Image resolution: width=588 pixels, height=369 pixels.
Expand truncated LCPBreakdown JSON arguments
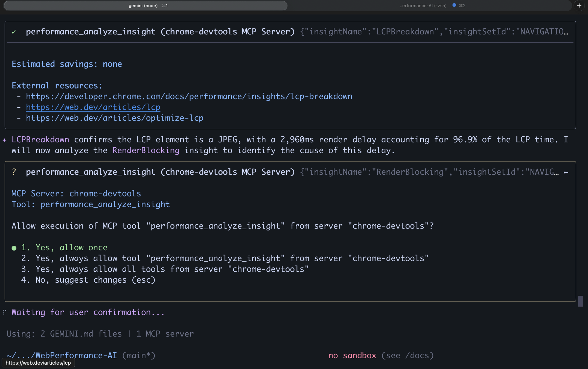click(434, 32)
